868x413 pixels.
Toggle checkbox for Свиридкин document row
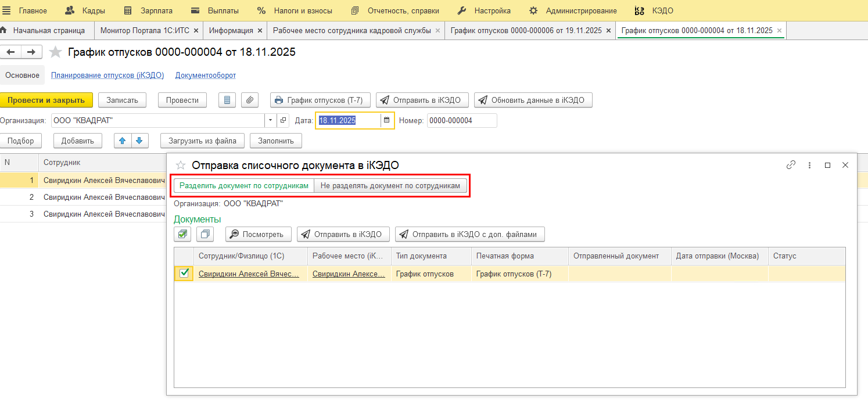pyautogui.click(x=184, y=273)
